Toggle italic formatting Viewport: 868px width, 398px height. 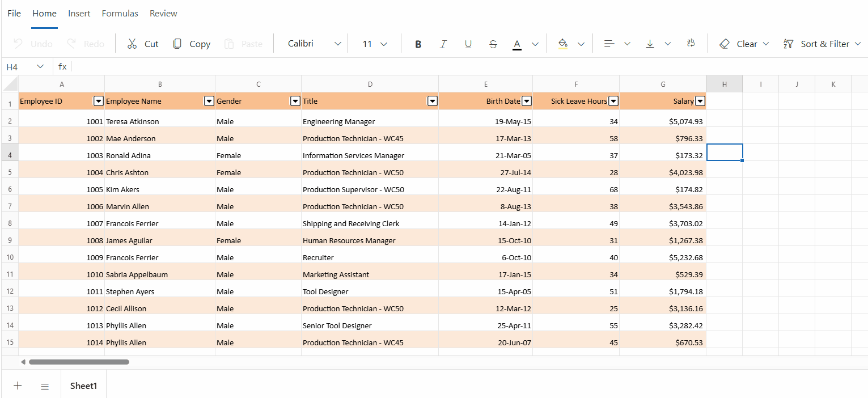(443, 44)
